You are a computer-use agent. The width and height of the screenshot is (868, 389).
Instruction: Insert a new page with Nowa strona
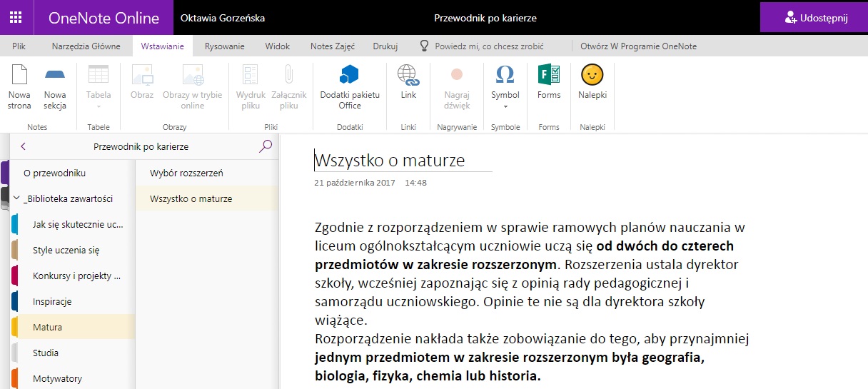(x=19, y=87)
